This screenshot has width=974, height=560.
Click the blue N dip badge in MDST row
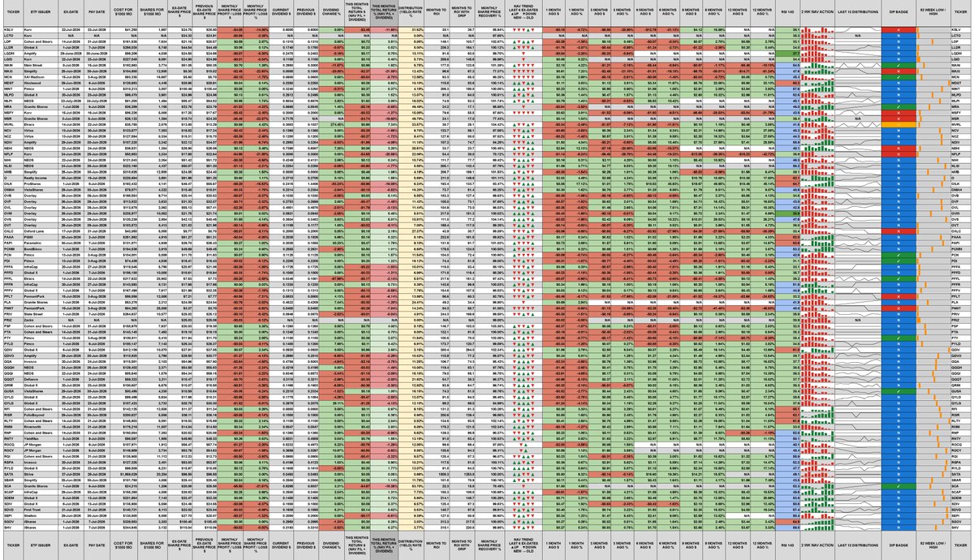(899, 83)
